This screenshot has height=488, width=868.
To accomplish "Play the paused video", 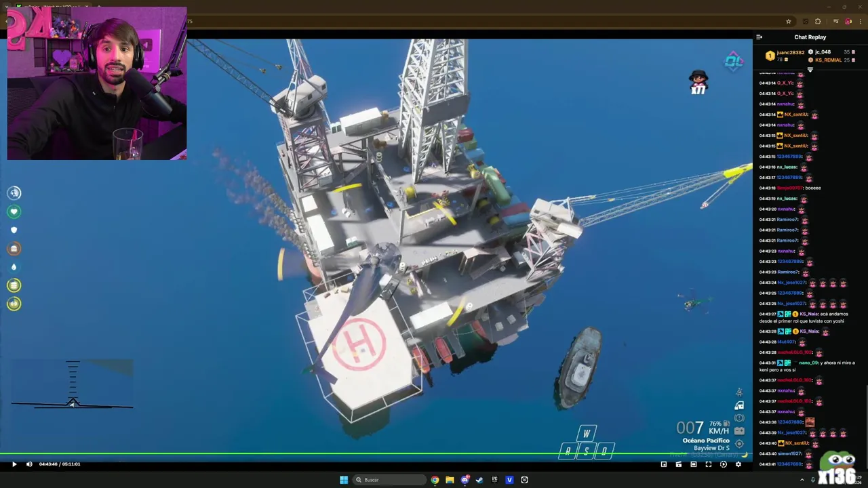I will pyautogui.click(x=14, y=464).
